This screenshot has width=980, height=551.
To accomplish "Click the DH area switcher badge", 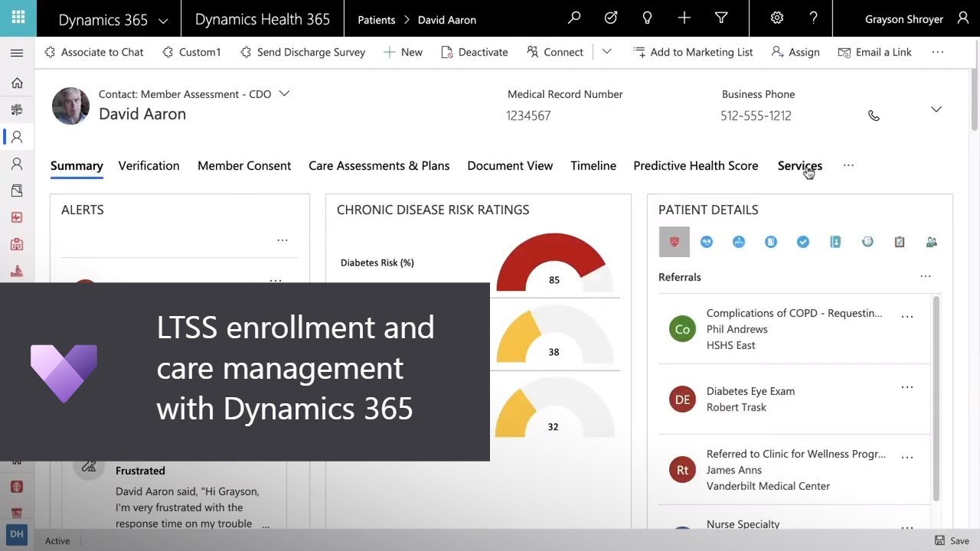I will pyautogui.click(x=16, y=534).
